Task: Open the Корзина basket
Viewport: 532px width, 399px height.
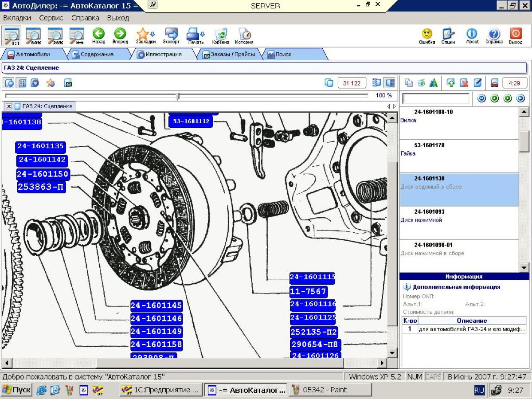Action: [221, 36]
